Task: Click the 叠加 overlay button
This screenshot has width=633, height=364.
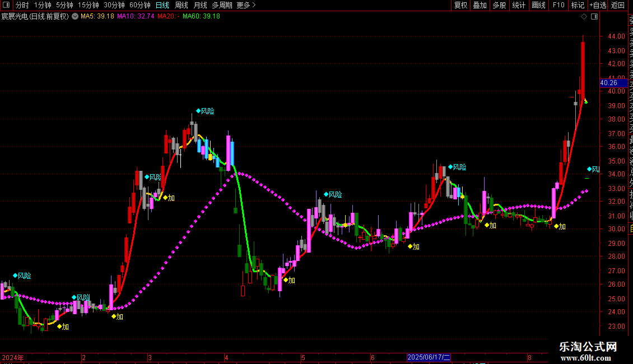Action: pyautogui.click(x=480, y=5)
